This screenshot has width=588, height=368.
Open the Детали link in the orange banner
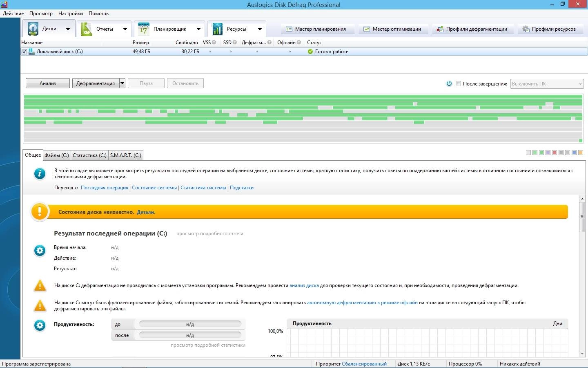[146, 212]
